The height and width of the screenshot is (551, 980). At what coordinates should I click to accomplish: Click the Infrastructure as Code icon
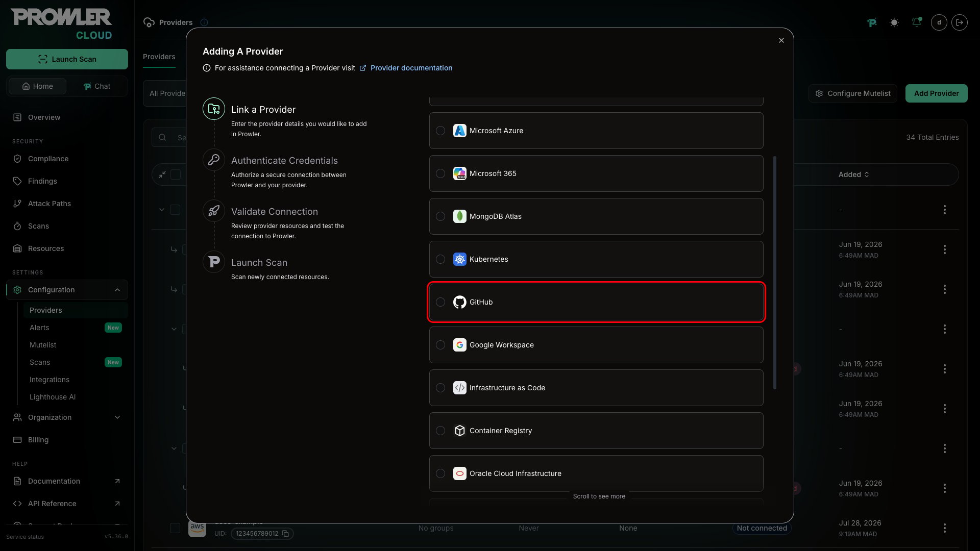point(460,388)
